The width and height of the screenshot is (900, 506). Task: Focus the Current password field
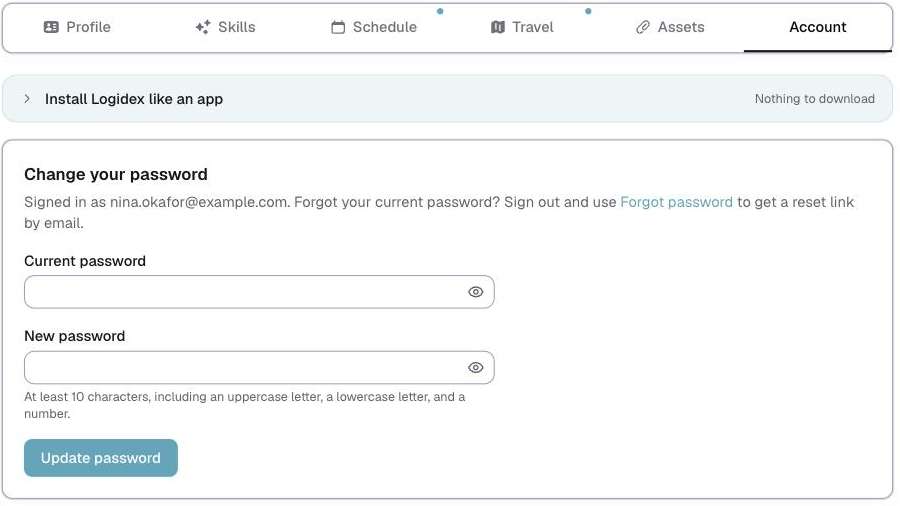point(259,292)
